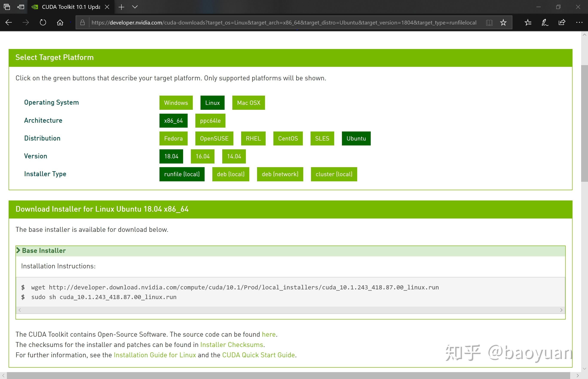Select CentOS as the distribution

[288, 139]
